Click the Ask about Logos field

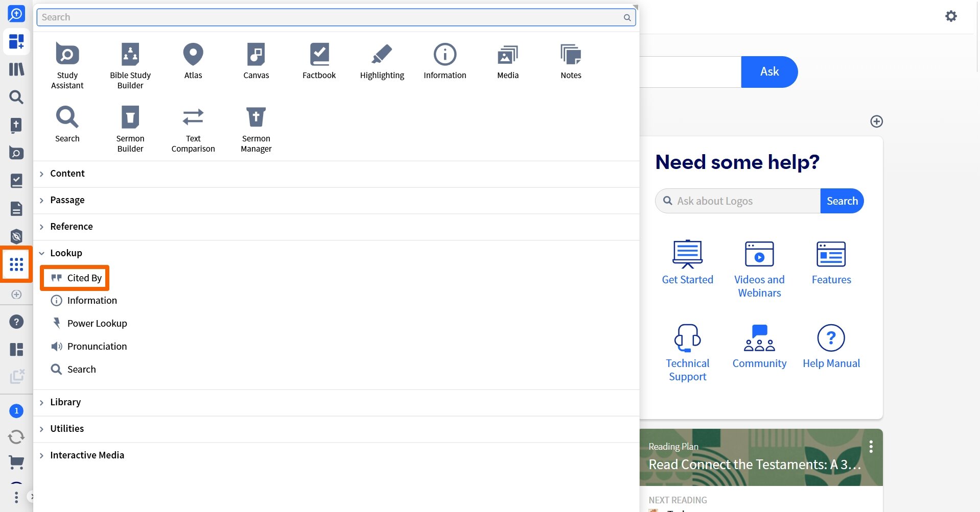pos(738,201)
